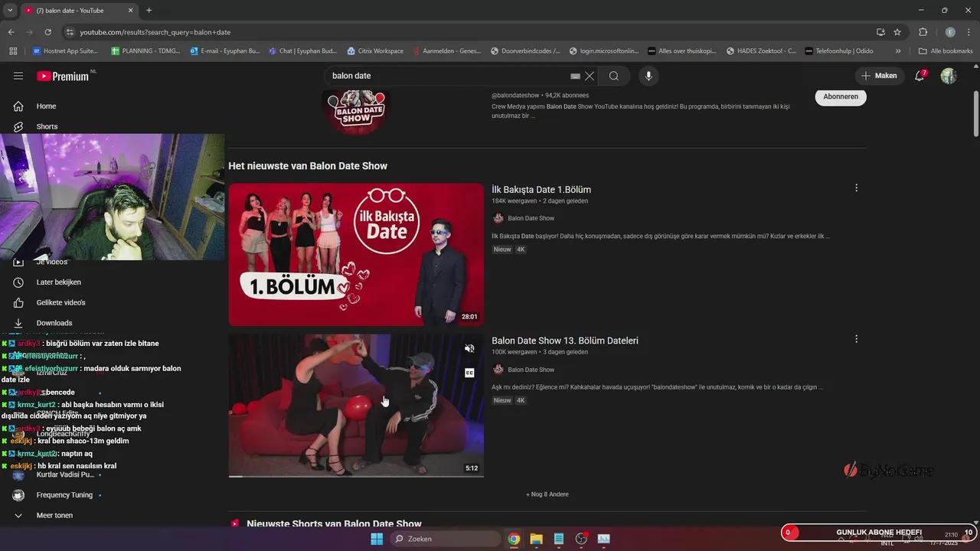Open Shorts in the sidebar
The height and width of the screenshot is (551, 980).
pyautogui.click(x=47, y=126)
